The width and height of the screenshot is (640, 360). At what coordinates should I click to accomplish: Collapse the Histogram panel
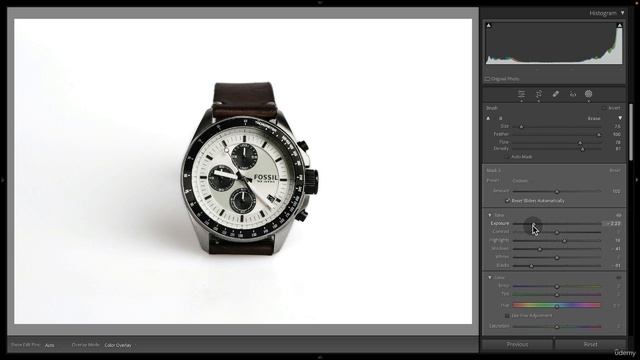(x=622, y=13)
